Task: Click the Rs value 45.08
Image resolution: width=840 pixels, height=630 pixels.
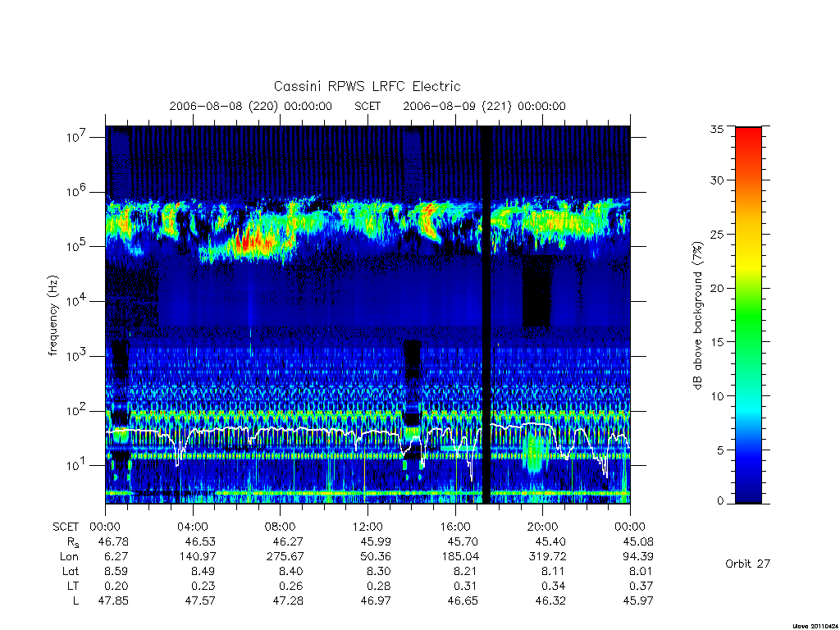Action: tap(638, 541)
